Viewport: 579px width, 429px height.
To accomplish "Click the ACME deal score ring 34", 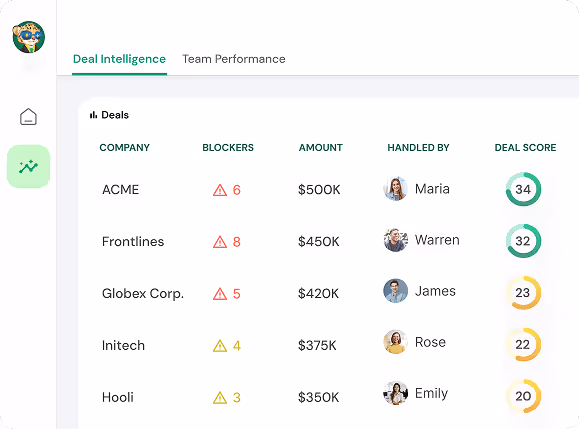I will click(523, 189).
